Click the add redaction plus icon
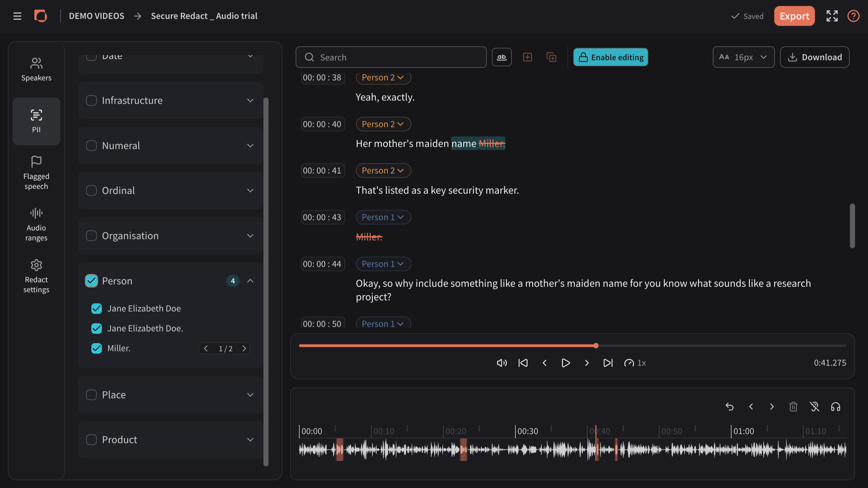The height and width of the screenshot is (488, 868). click(527, 57)
